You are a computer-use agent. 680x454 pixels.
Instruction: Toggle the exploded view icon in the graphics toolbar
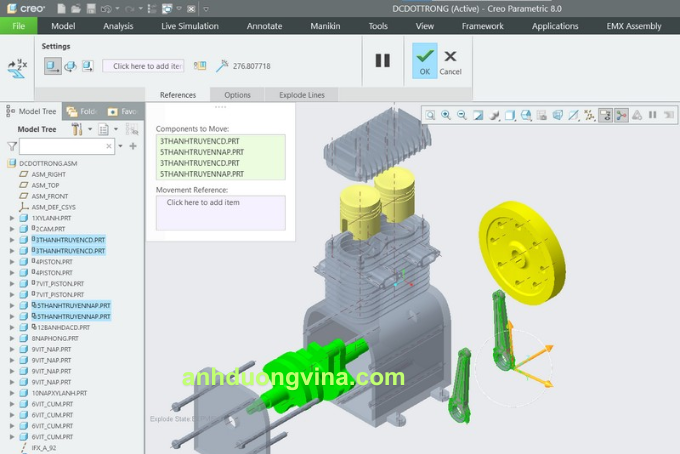[x=606, y=115]
